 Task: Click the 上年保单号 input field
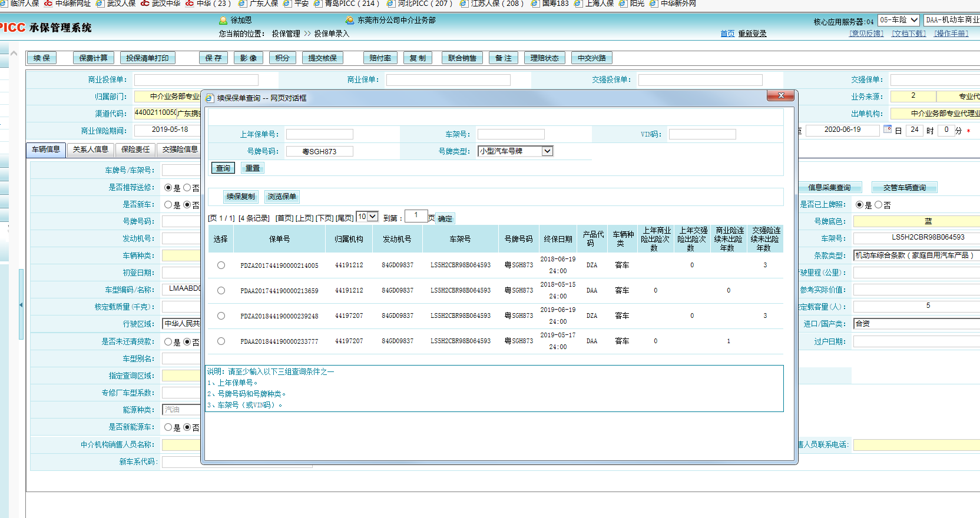319,134
